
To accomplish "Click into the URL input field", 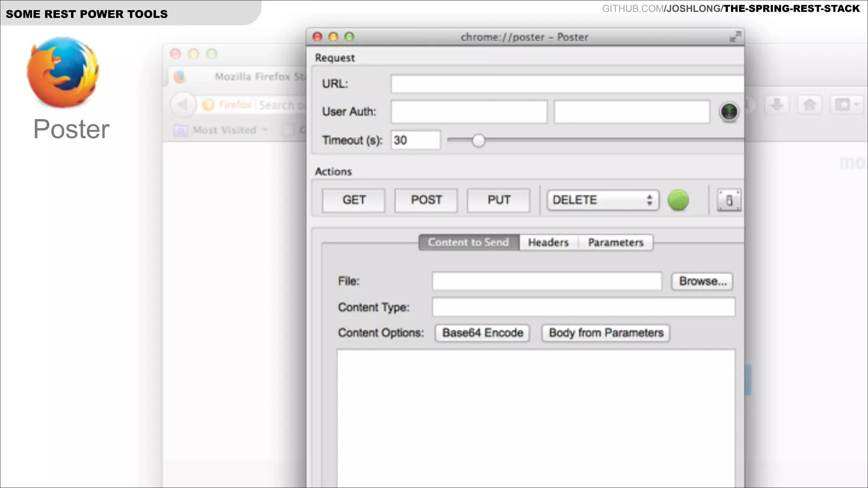I will pyautogui.click(x=567, y=84).
